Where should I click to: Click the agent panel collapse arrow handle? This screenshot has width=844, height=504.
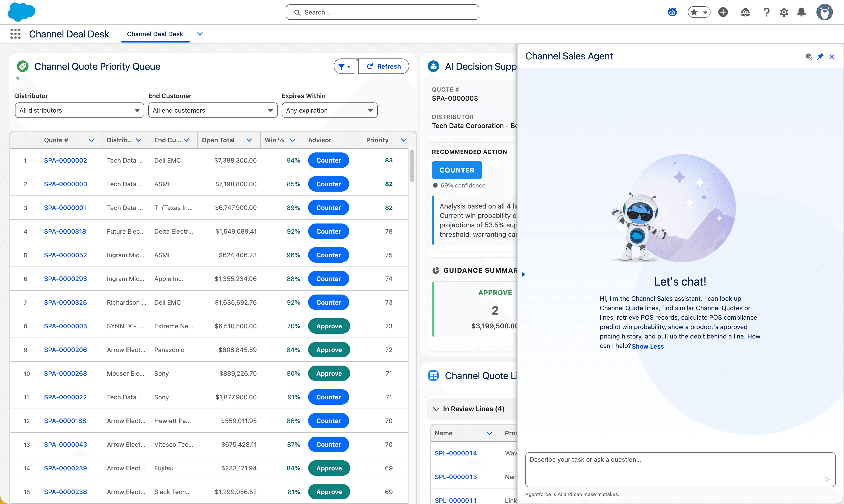(523, 274)
